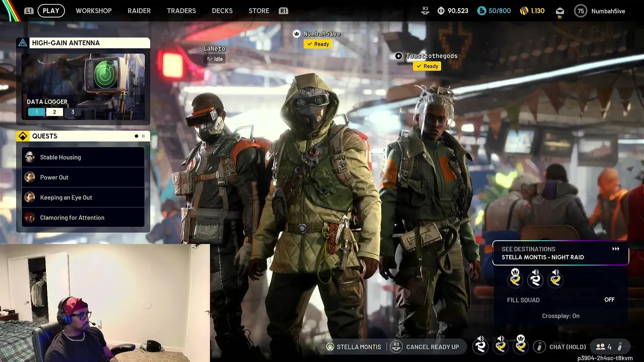Open the PLAY tab
The image size is (644, 362).
point(51,11)
